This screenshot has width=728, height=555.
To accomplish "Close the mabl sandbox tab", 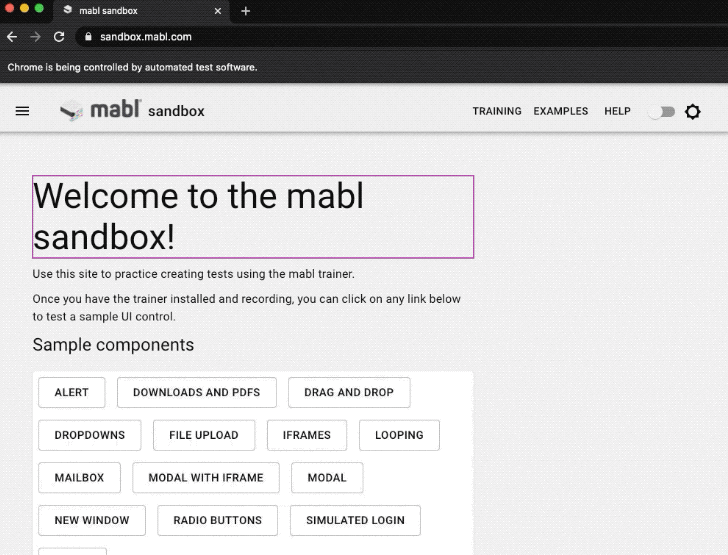I will [217, 11].
